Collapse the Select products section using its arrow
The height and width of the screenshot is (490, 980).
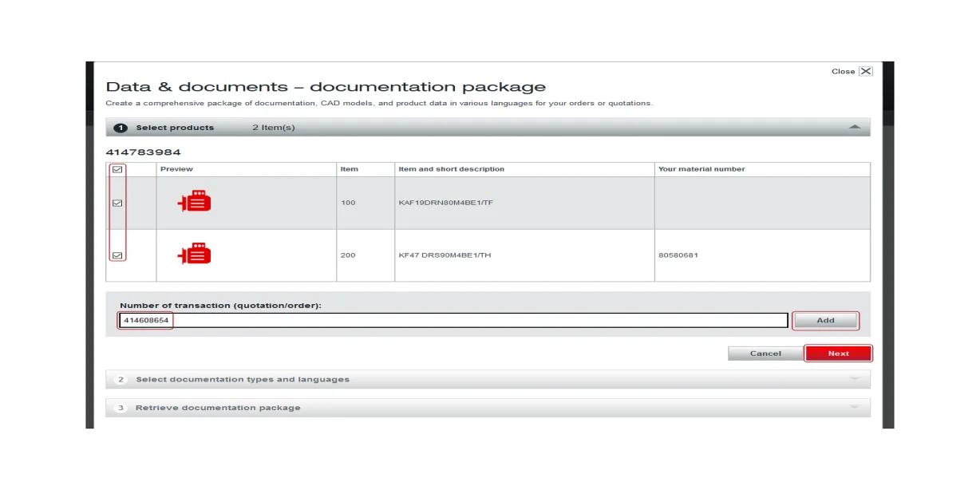pos(855,127)
